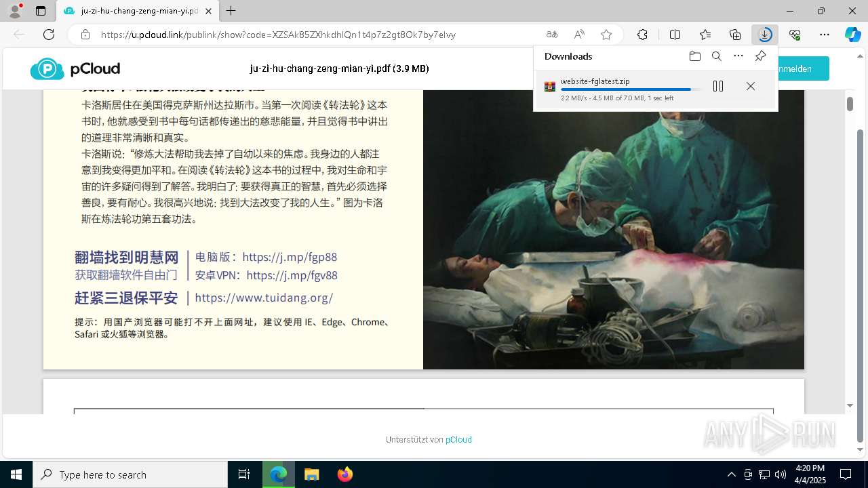
Task: Click the PDF viewer scroll down arrow
Action: (850, 406)
